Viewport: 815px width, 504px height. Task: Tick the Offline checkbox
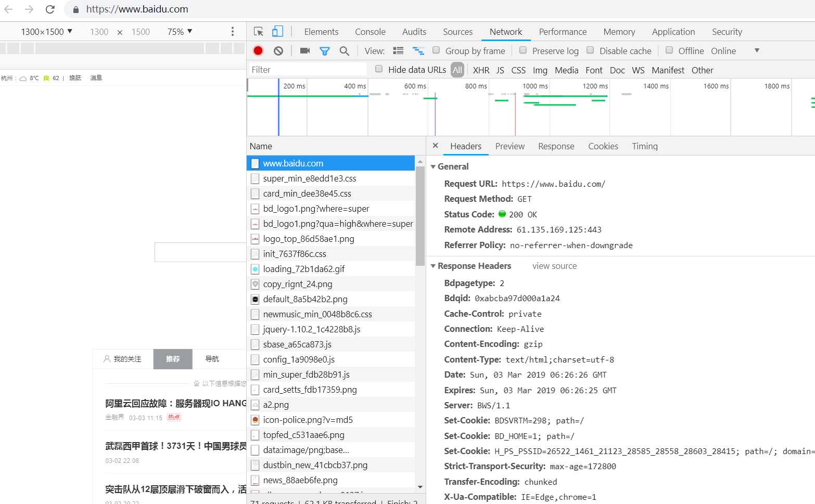(669, 50)
